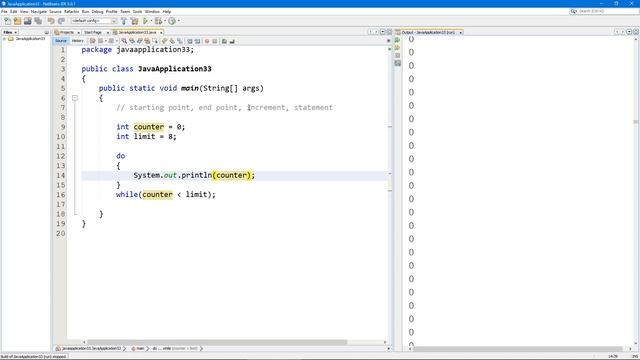Click the Find Next Occurrence icon
The width and height of the screenshot is (640, 360).
click(140, 41)
